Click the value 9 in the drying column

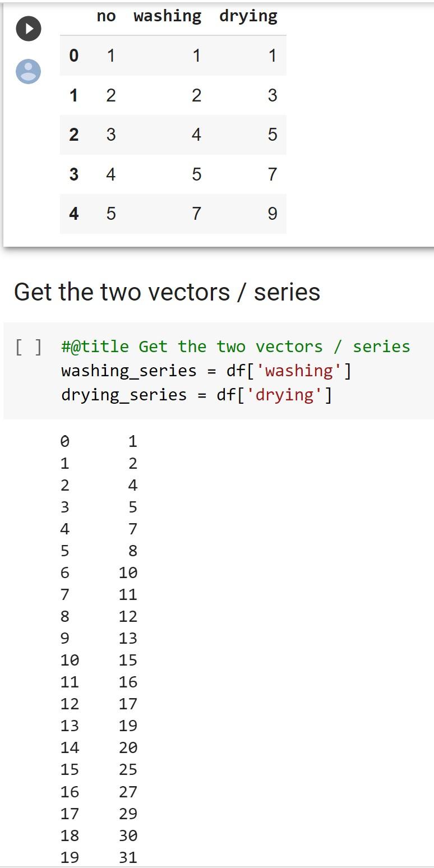click(x=273, y=214)
